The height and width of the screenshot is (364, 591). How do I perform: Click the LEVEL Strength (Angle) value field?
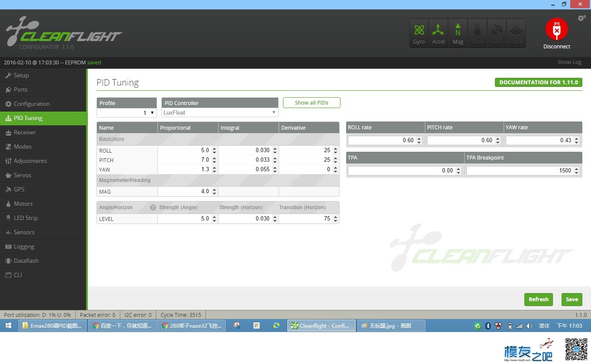tap(188, 219)
